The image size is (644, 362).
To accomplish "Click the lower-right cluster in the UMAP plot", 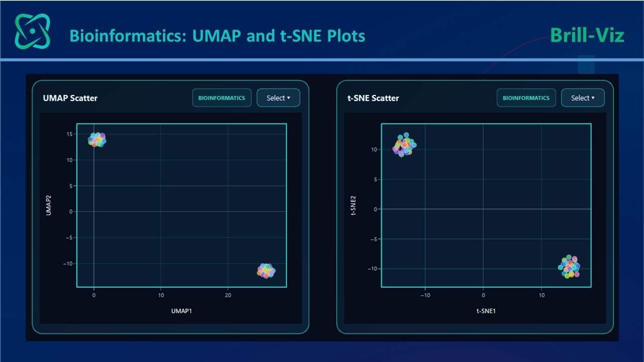I will (266, 270).
